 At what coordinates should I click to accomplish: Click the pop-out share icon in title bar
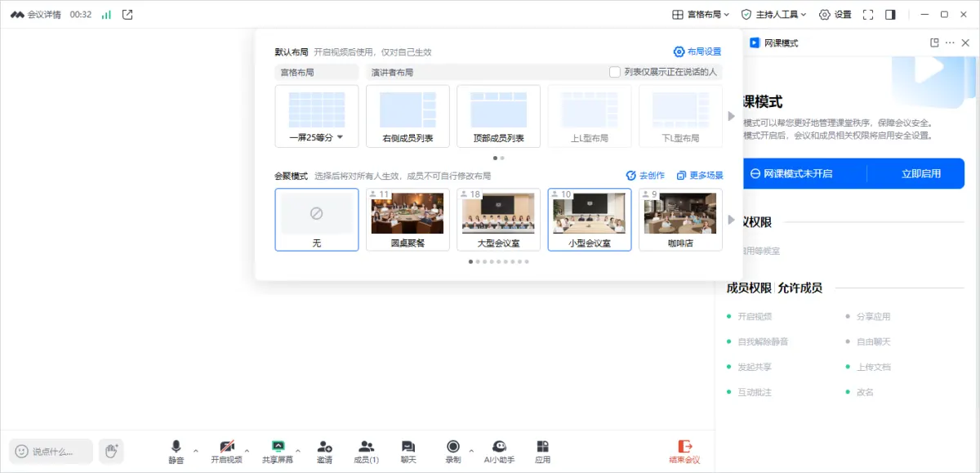127,15
